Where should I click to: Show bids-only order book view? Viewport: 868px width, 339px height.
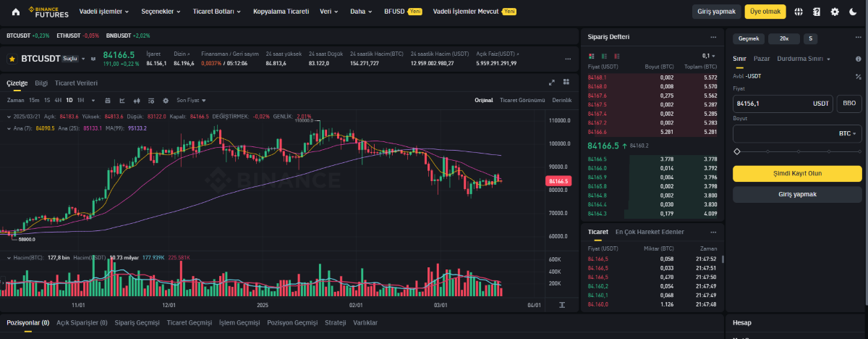pos(604,56)
